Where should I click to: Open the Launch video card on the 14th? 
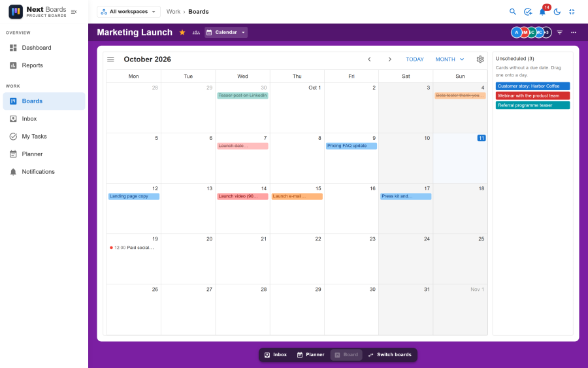[242, 196]
